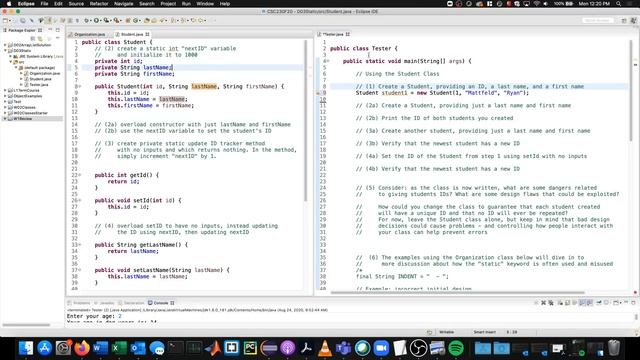
Task: Click Link with Editor icon in Package Explorer
Action: pos(40,38)
